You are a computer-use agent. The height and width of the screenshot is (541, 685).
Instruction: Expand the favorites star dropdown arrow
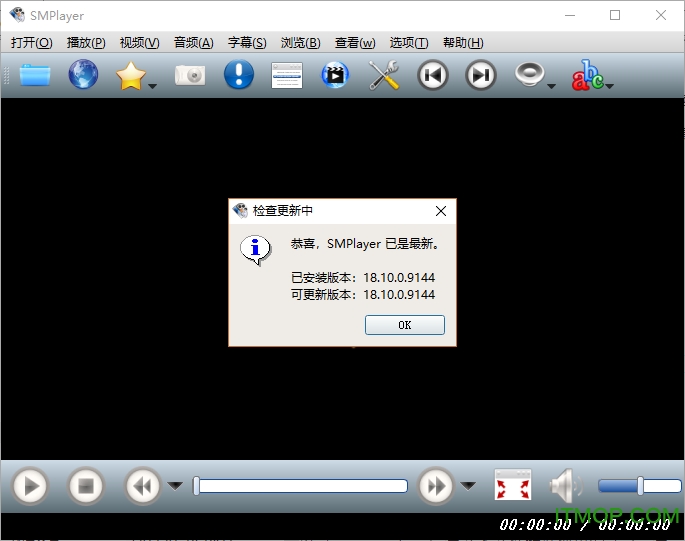152,86
